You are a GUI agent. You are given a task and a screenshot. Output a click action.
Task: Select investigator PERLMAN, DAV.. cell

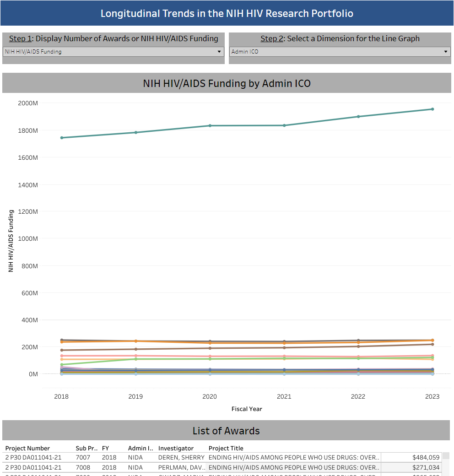[x=182, y=467]
